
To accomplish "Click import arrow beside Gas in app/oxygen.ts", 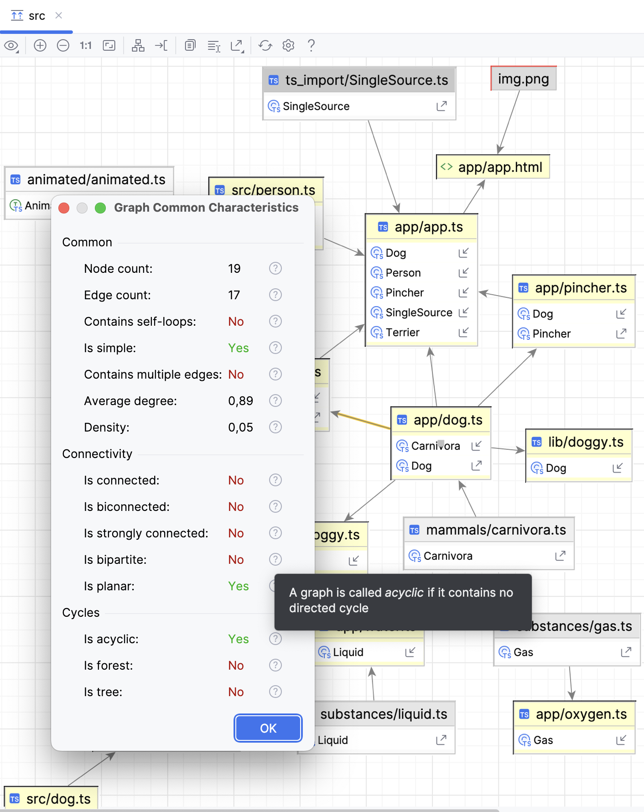I will [x=621, y=740].
